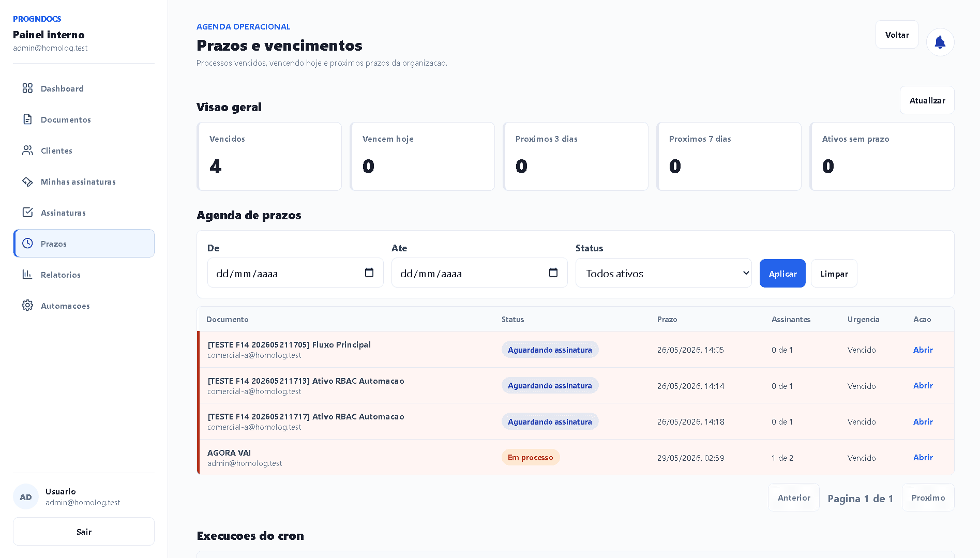980x558 pixels.
Task: Click title [TESTE F14 202605211705] Fluxo Principal
Action: coord(289,344)
